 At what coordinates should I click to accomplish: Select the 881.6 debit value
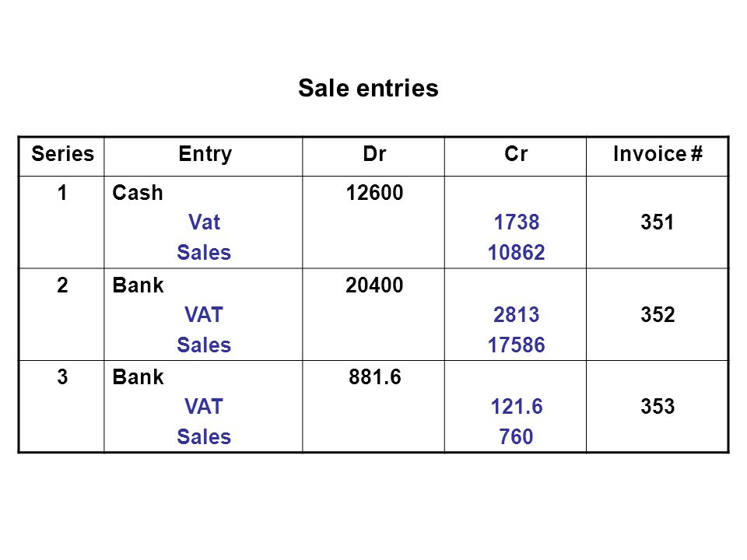[375, 377]
